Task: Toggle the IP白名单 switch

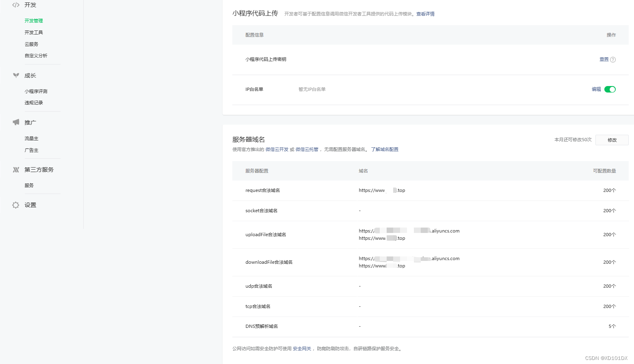Action: [610, 89]
